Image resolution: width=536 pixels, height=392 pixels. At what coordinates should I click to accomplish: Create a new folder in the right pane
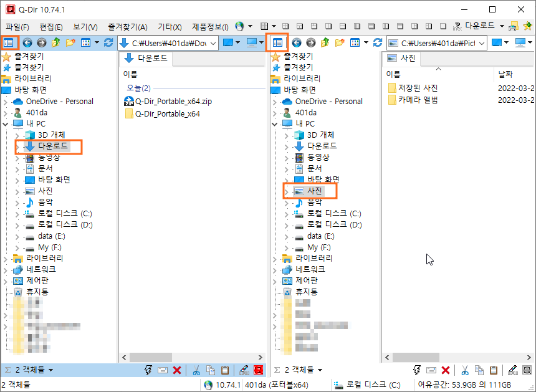[x=340, y=43]
